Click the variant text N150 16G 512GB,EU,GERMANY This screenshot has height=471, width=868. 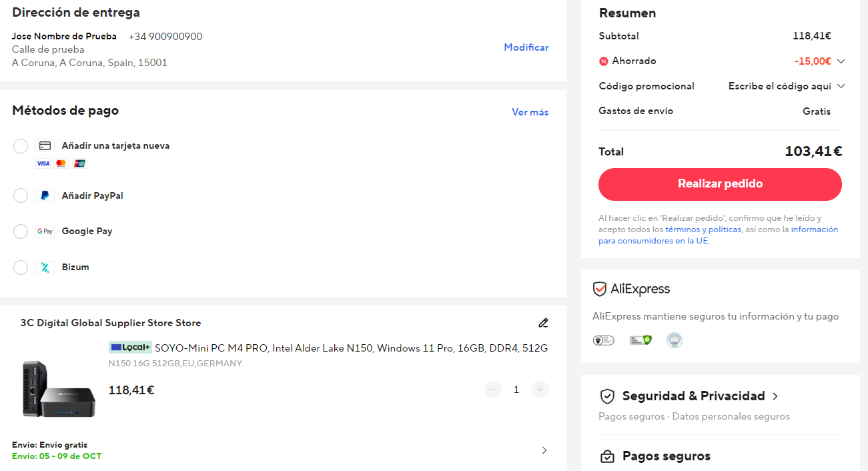click(x=175, y=364)
